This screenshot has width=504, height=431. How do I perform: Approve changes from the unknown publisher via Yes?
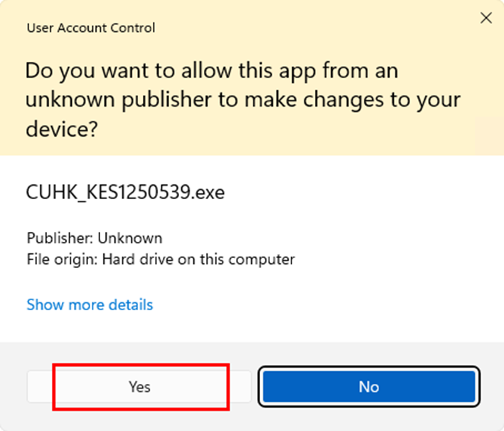point(139,386)
